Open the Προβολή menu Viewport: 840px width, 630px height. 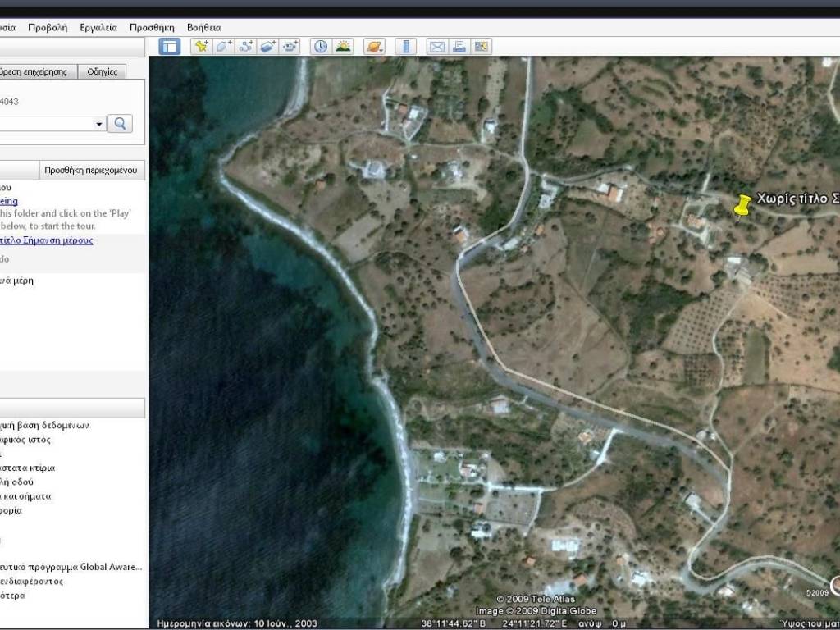(48, 27)
